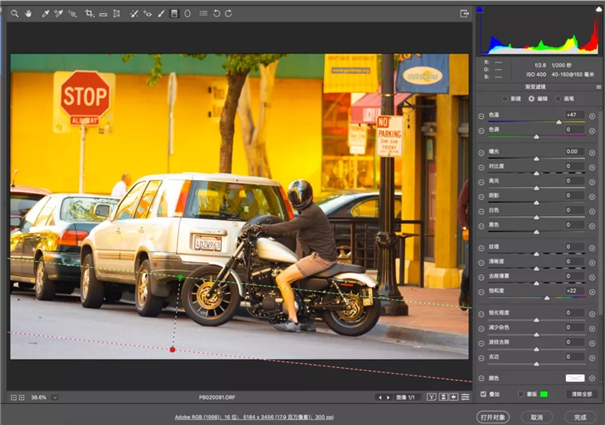Toggle the 叠加 (Overlay) checkbox
Screen dimensions: 605x425
[x=482, y=394]
